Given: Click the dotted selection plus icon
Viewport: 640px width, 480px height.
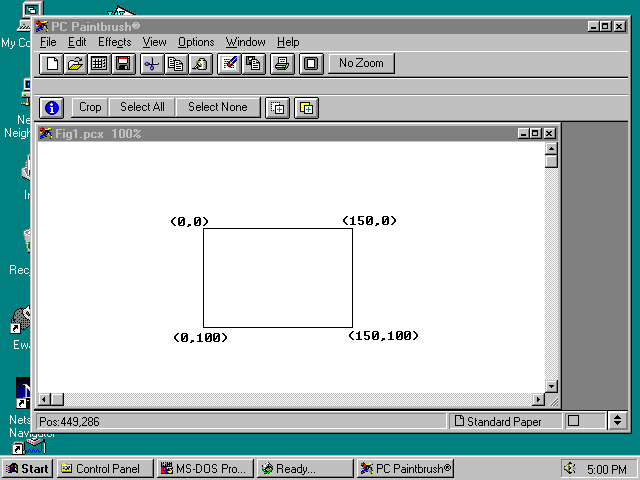Looking at the screenshot, I should coord(278,108).
